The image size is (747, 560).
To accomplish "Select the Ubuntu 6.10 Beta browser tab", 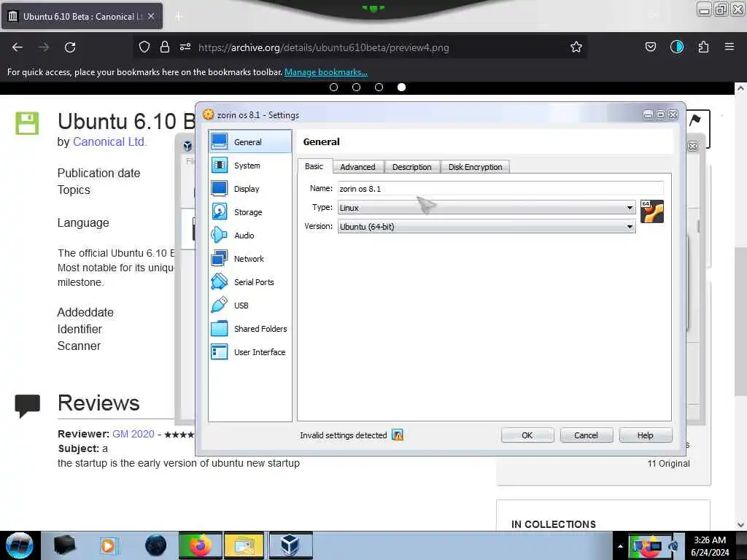I will (x=82, y=16).
